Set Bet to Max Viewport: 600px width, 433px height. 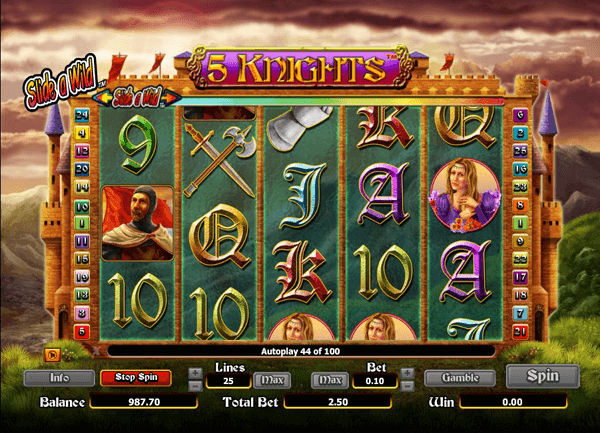330,380
